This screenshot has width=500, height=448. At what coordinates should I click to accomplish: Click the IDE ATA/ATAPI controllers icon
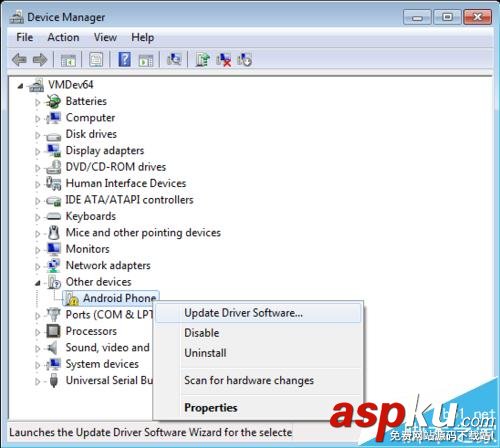tap(53, 200)
